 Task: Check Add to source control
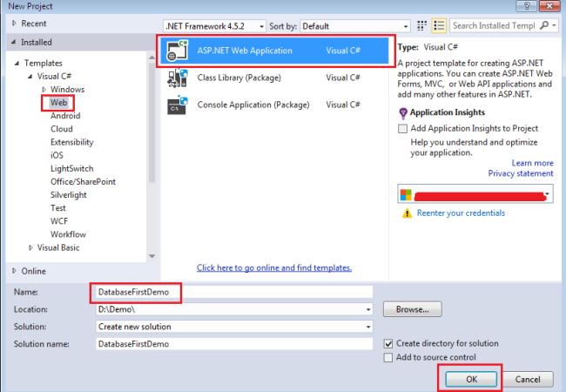[388, 357]
